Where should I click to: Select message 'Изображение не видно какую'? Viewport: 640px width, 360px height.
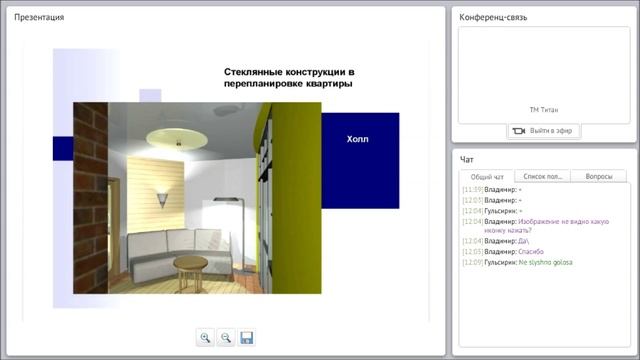click(563, 222)
